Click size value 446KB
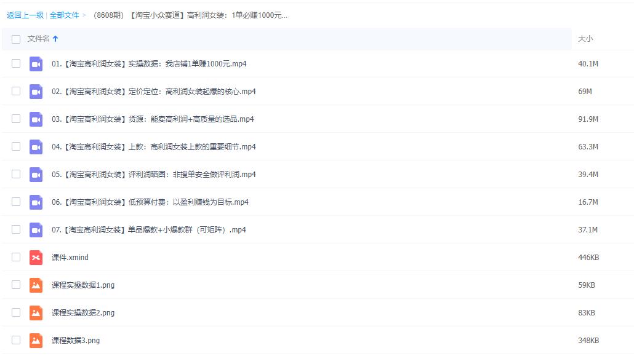Screen dimensions: 634x364 click(x=588, y=258)
